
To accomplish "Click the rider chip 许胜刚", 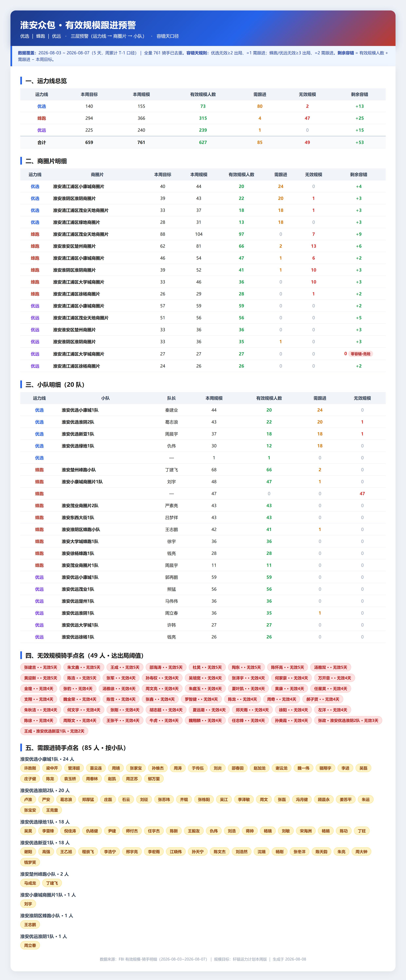I will click(30, 768).
